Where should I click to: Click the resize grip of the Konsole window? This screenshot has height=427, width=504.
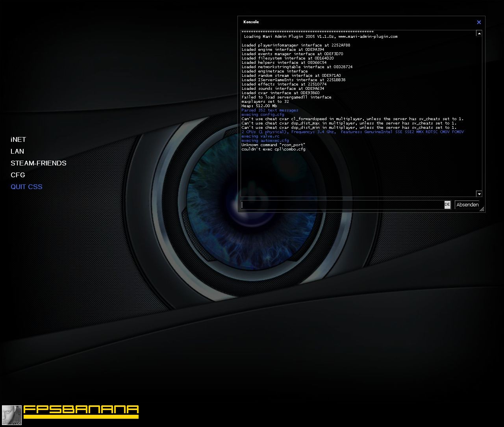click(482, 210)
